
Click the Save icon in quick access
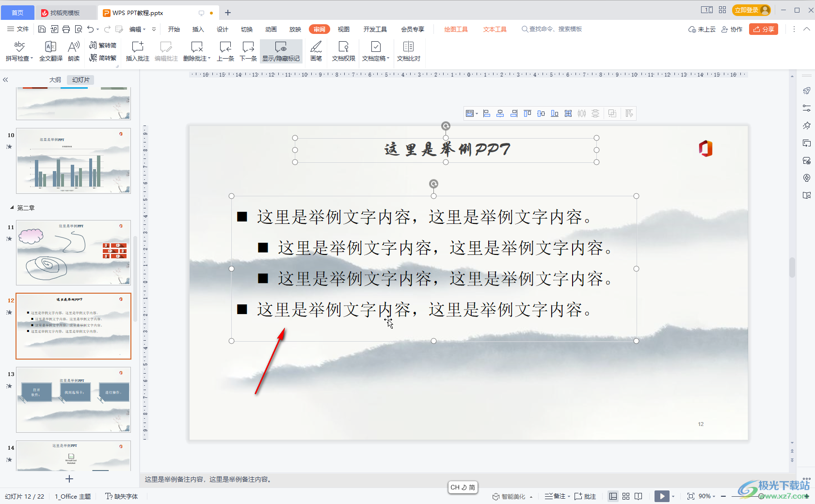[x=42, y=29]
